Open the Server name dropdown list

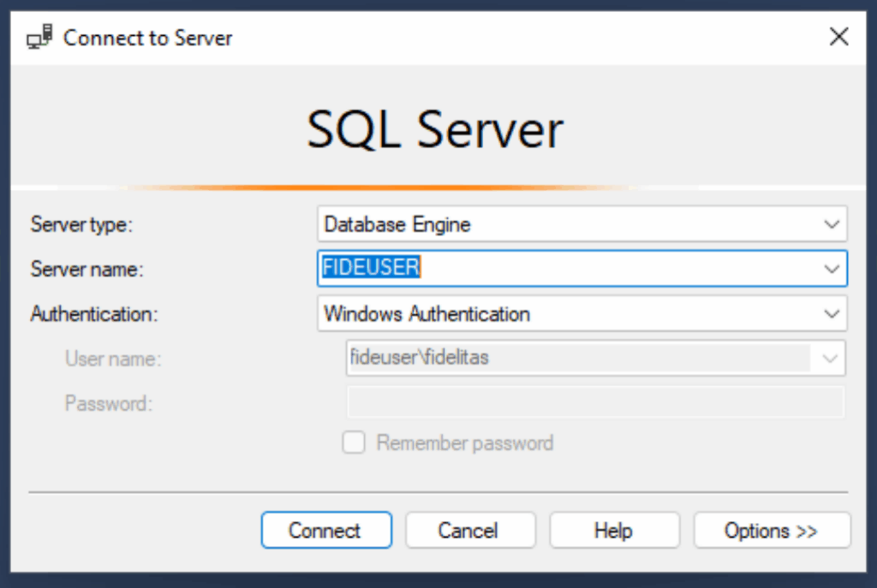tap(832, 269)
